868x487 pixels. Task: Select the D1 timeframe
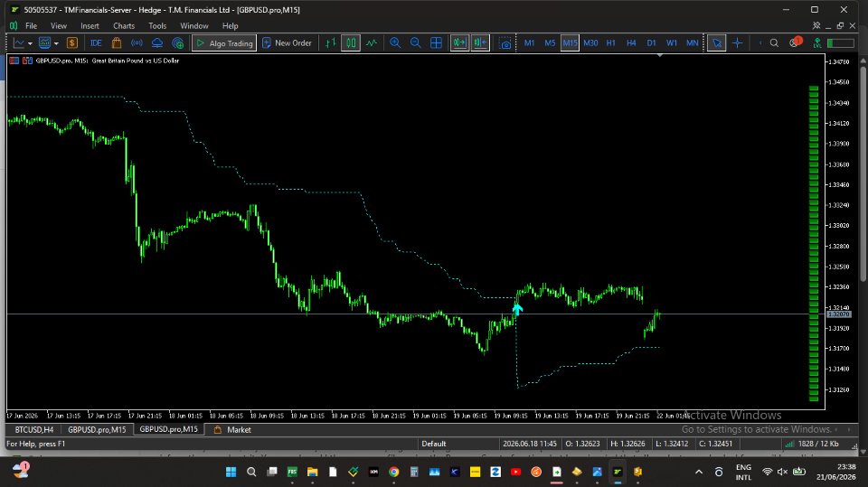[x=652, y=42]
